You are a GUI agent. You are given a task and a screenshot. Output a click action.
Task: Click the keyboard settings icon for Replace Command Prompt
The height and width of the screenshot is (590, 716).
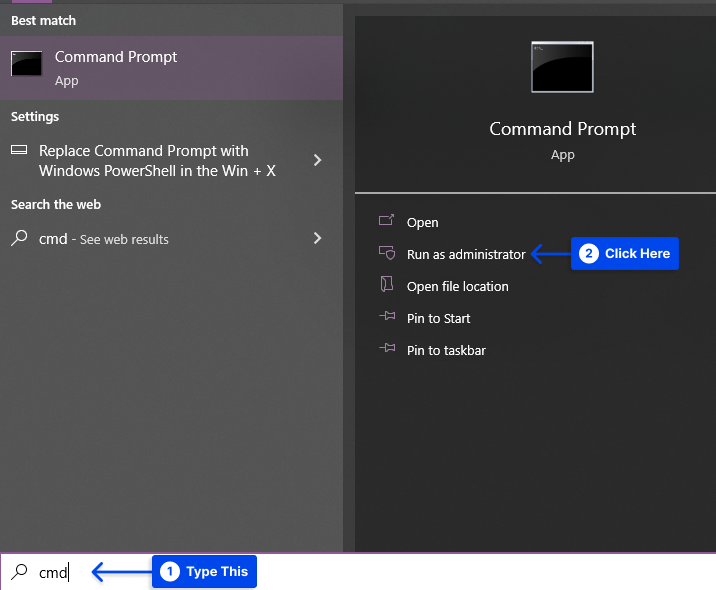[19, 150]
